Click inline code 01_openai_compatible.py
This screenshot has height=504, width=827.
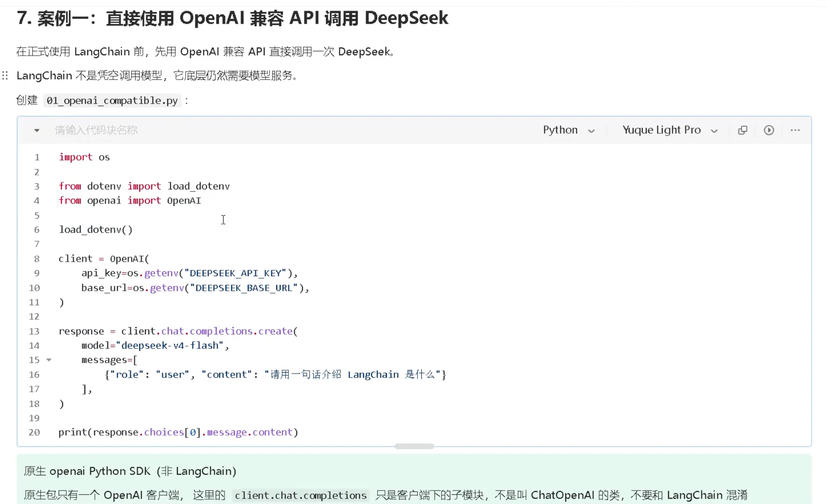(x=112, y=100)
